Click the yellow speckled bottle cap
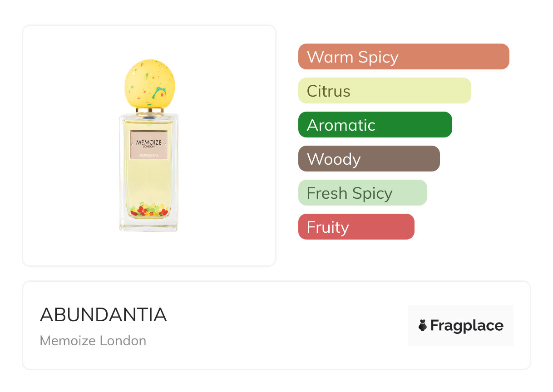The width and height of the screenshot is (553, 392). pyautogui.click(x=149, y=84)
